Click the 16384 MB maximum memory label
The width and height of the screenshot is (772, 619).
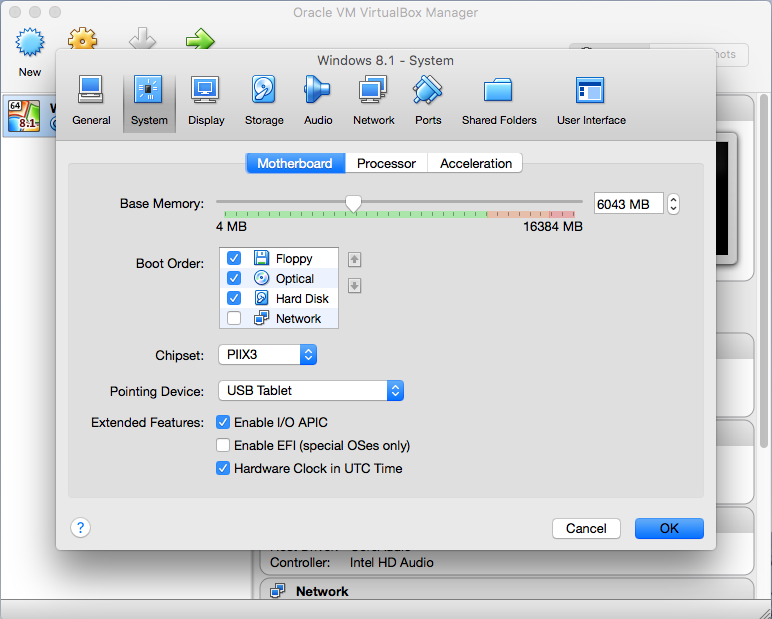(552, 227)
